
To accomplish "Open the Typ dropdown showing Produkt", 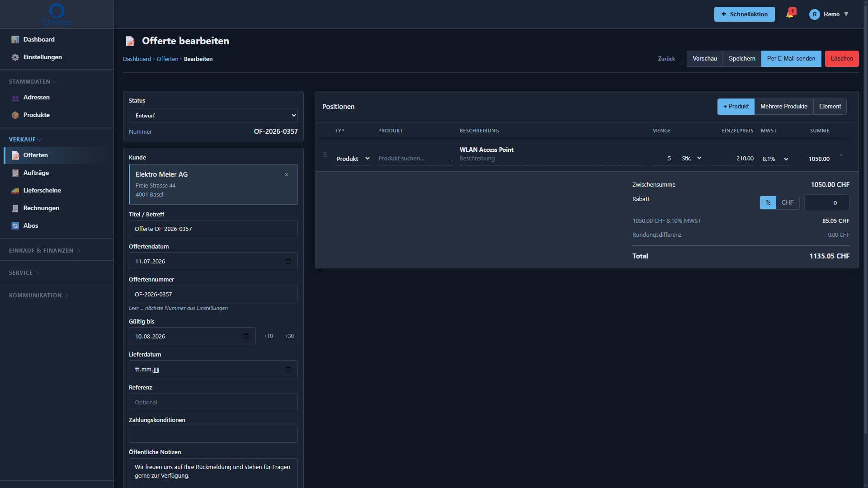I will (x=353, y=159).
